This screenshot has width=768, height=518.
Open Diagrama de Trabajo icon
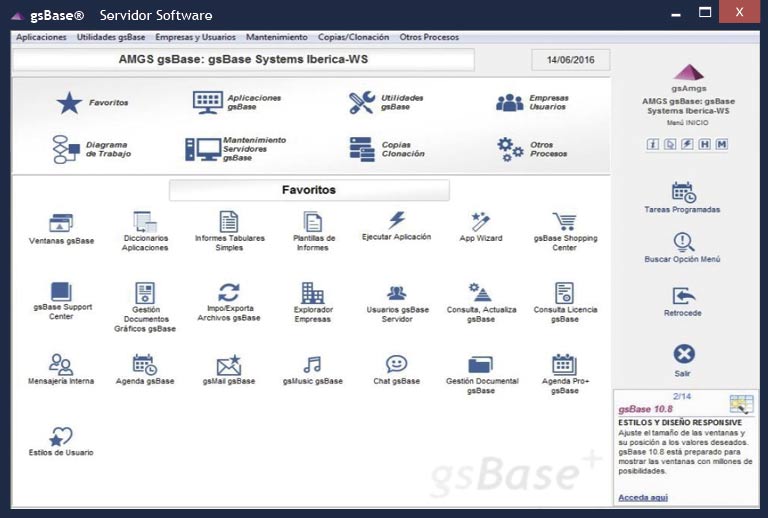click(x=66, y=149)
